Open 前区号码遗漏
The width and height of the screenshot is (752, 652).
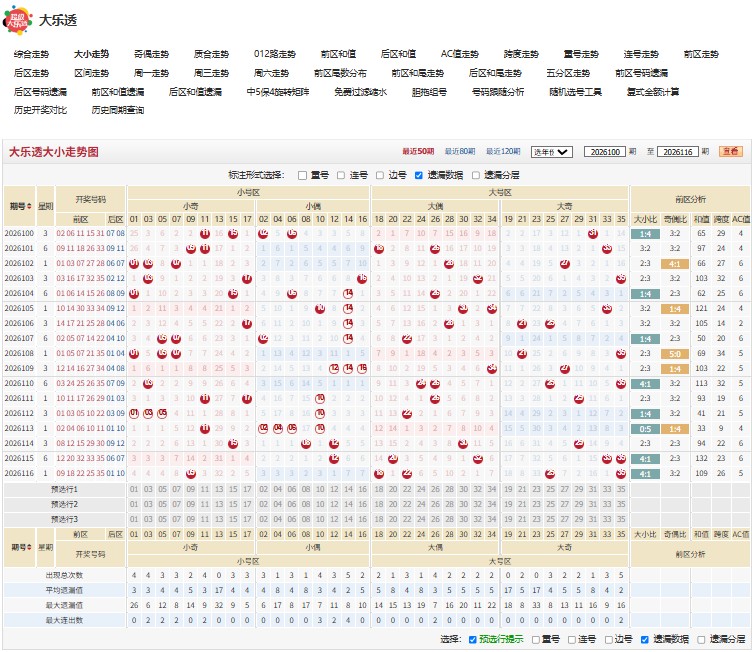[x=642, y=73]
